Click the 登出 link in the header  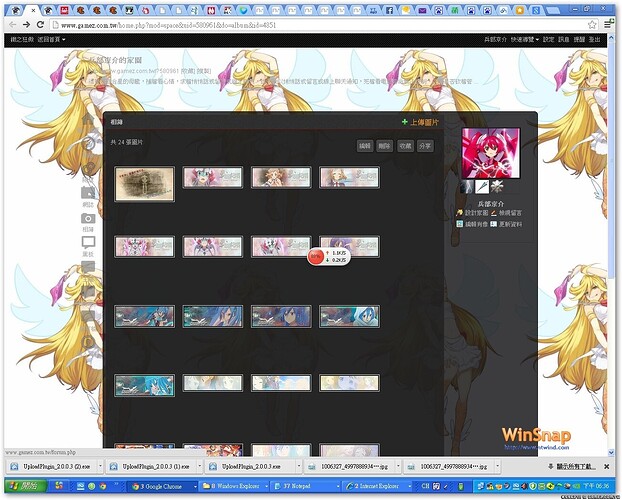(594, 39)
